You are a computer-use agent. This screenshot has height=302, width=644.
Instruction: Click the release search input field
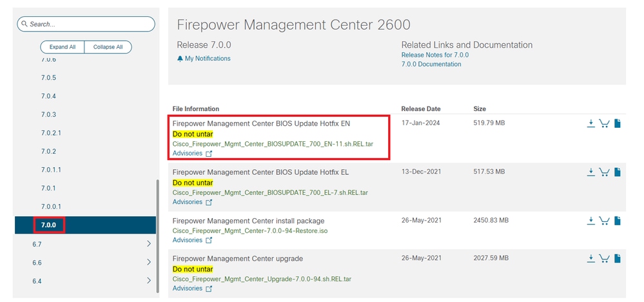[86, 24]
